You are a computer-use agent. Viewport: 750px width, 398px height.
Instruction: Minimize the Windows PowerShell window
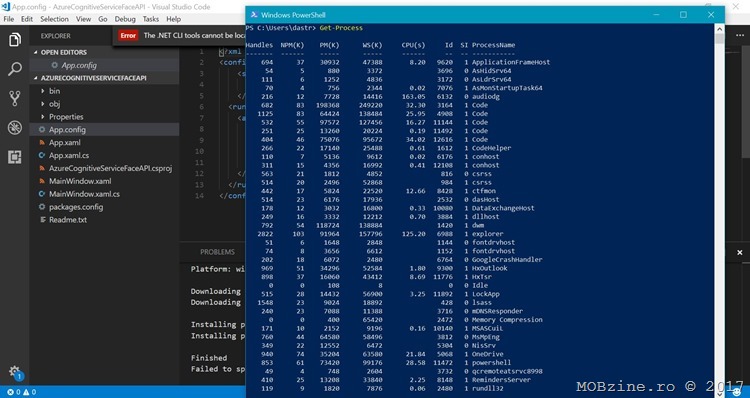(x=656, y=15)
